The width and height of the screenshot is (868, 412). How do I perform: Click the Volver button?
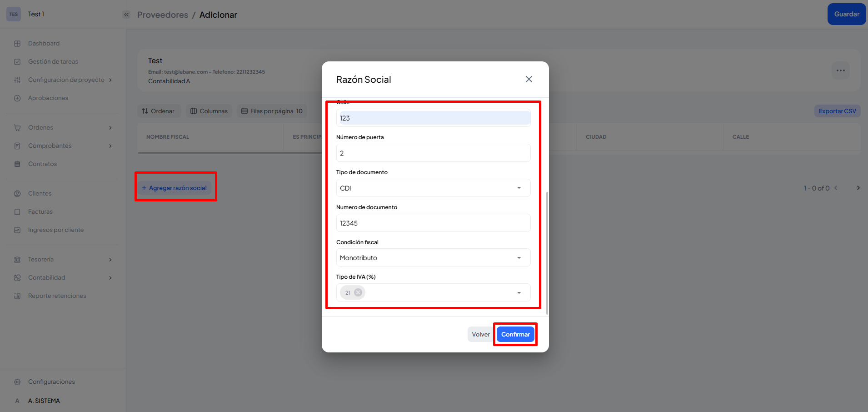point(480,334)
